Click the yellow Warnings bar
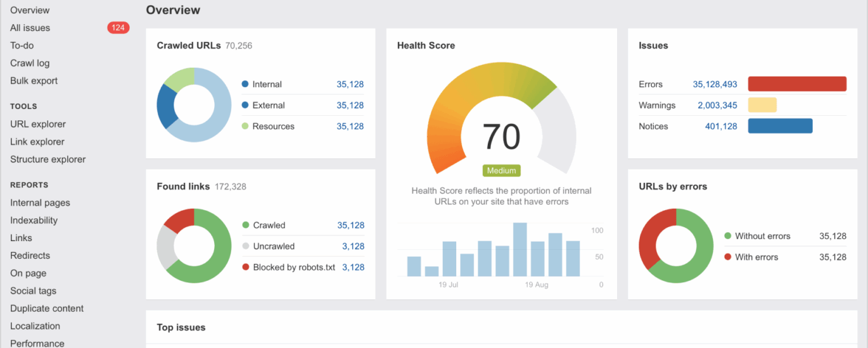This screenshot has height=348, width=868. tap(762, 105)
